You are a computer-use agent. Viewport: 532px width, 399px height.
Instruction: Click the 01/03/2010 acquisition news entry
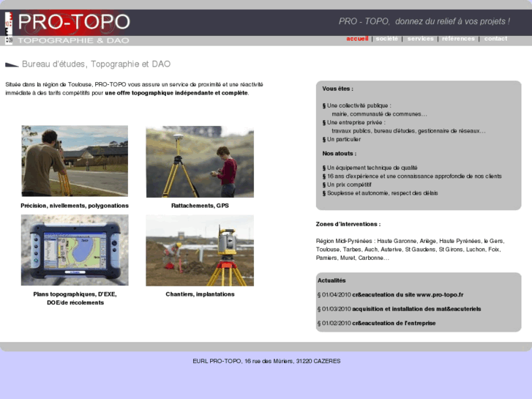(x=399, y=309)
